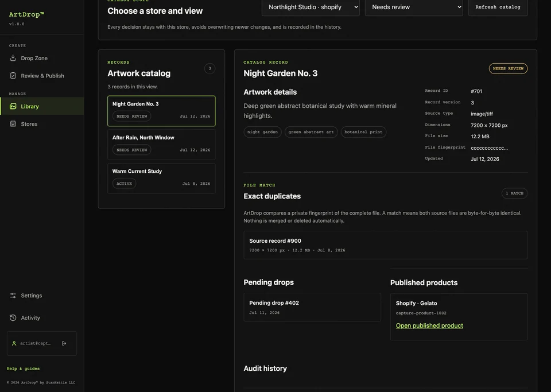Open the Drop Zone page
The width and height of the screenshot is (551, 392).
(x=42, y=58)
